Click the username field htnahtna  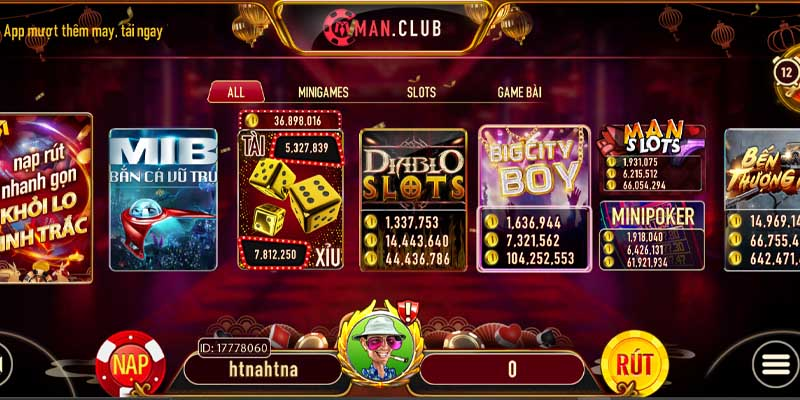pos(263,369)
